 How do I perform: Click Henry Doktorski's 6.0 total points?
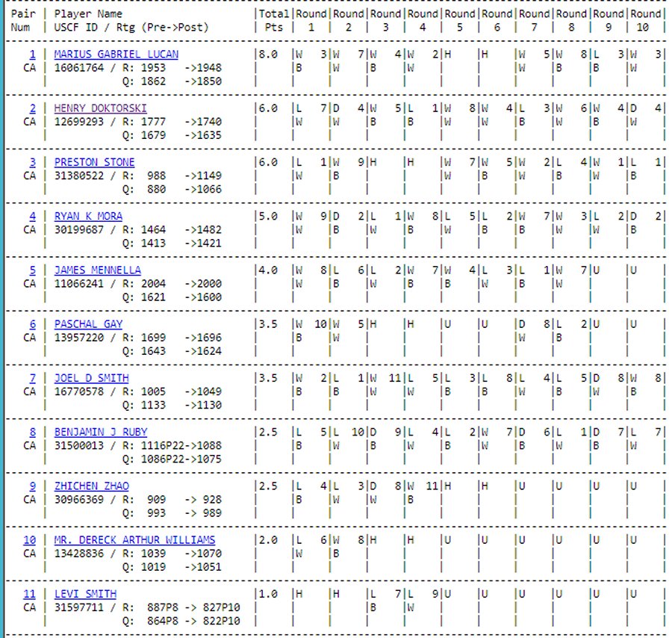click(x=268, y=108)
